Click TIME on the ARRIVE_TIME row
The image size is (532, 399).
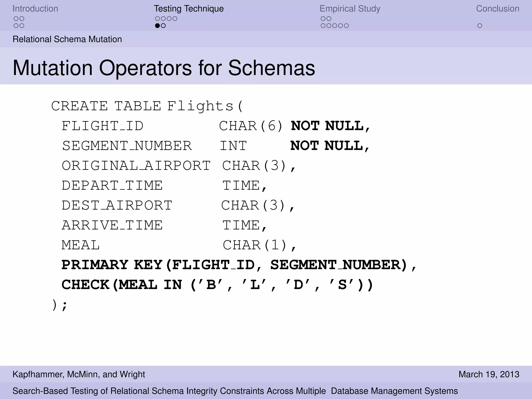[x=241, y=225]
